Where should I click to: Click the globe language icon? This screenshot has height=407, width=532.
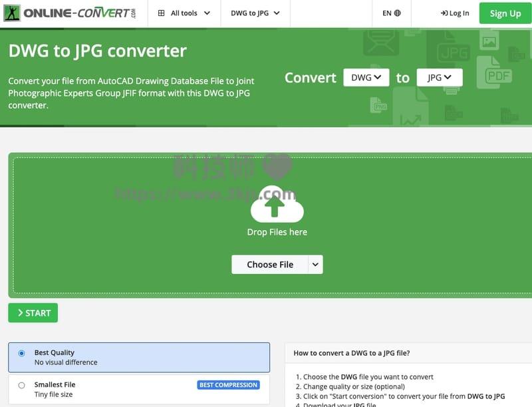click(397, 13)
